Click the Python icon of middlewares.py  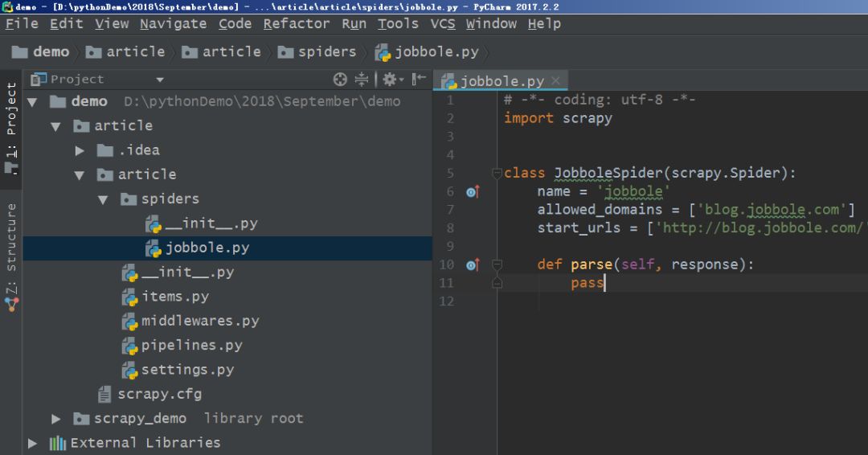[x=129, y=322]
